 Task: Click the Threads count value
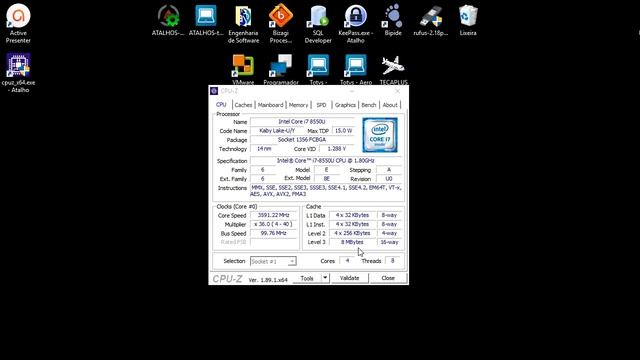click(x=393, y=260)
